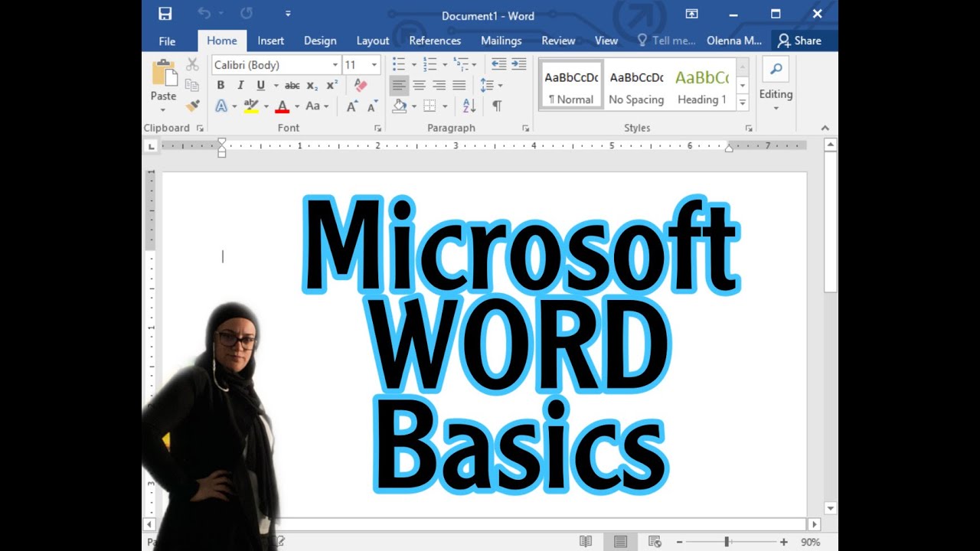Click the Bullets list icon
Screen dimensions: 980x551
click(x=399, y=64)
